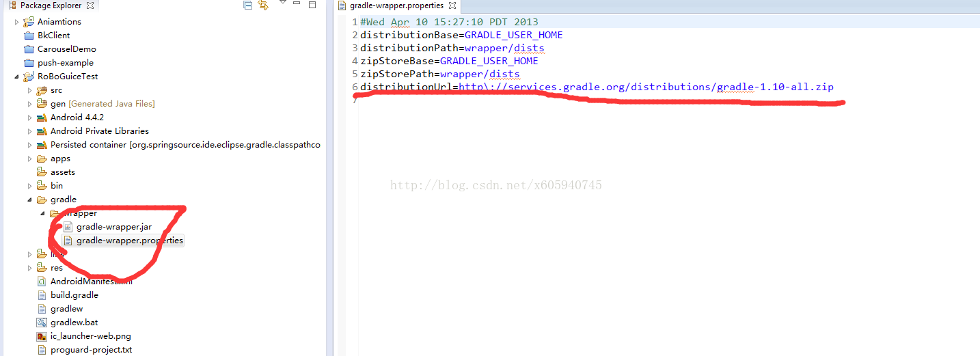Screen dimensions: 980x356
Task: Expand the src folder arrow
Action: tap(29, 90)
